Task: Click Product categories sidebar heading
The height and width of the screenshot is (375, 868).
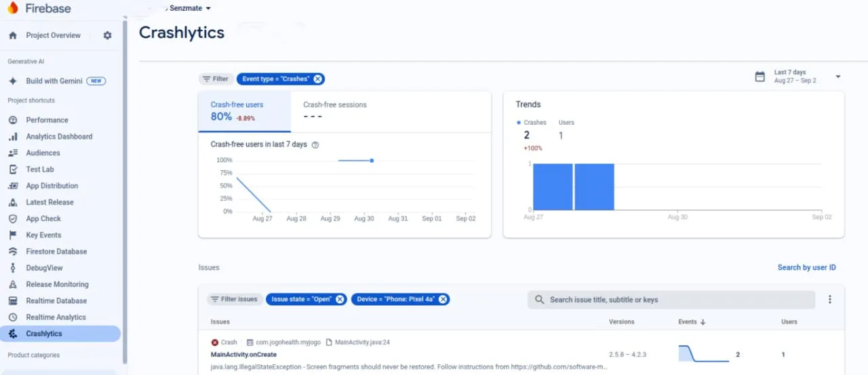Action: pyautogui.click(x=33, y=355)
